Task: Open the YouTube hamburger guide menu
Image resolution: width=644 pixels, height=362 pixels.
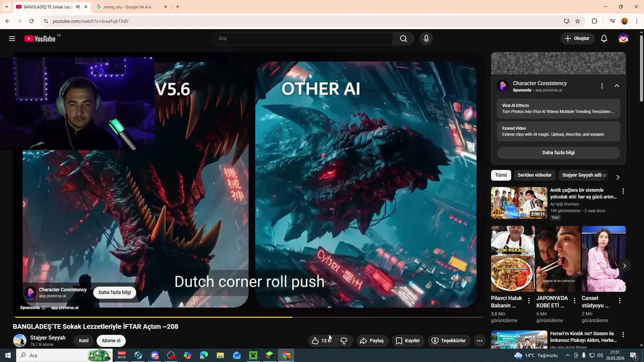Action: (x=12, y=39)
